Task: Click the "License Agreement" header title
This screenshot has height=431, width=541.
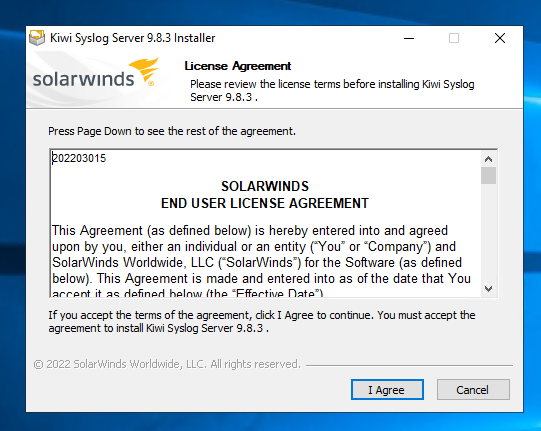Action: [238, 66]
